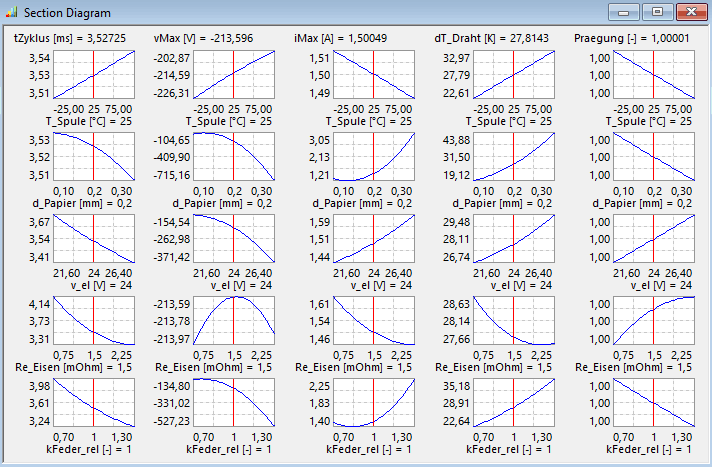This screenshot has width=712, height=467.
Task: Click the -715,16 axis value
Action: pos(172,175)
